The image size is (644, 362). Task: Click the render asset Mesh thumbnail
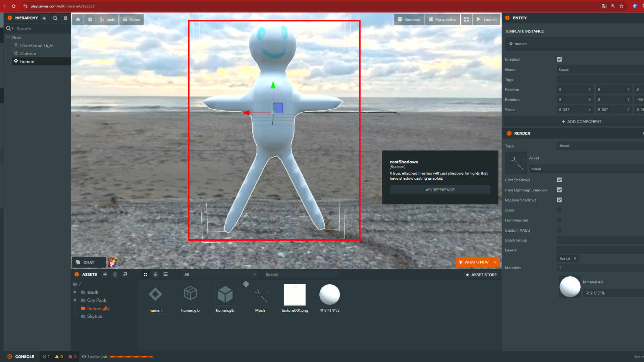516,163
